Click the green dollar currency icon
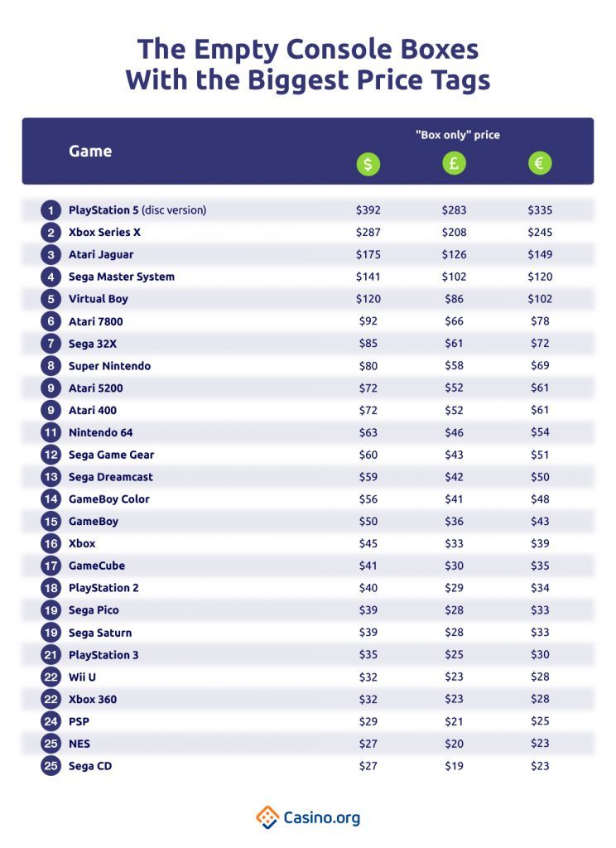The image size is (616, 848). coord(368,164)
